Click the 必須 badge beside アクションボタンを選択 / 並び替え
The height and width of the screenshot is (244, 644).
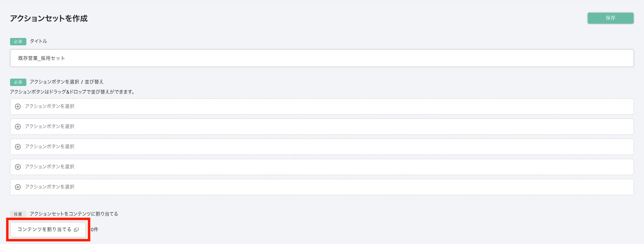point(18,82)
